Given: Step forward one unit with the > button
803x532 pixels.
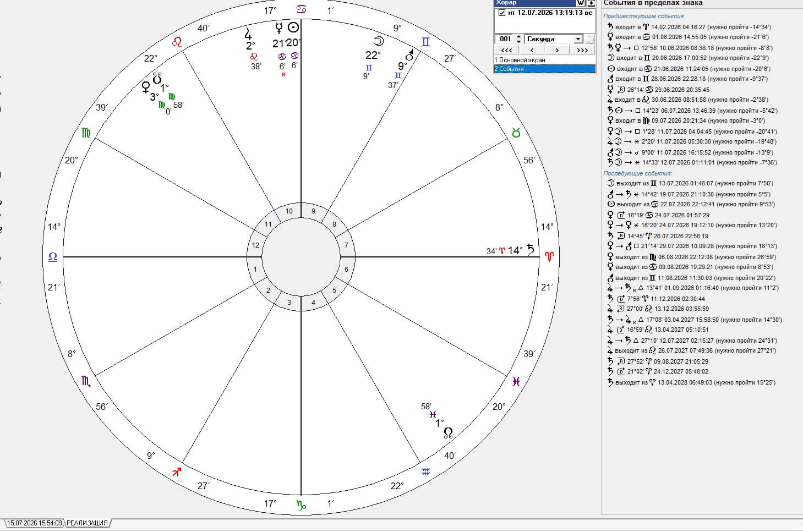Looking at the screenshot, I should coord(557,50).
